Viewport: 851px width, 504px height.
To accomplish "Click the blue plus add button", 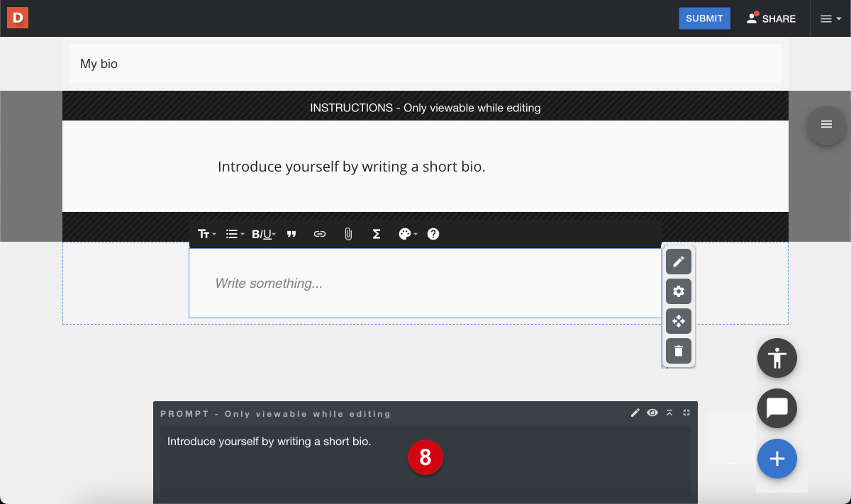I will coord(777,459).
